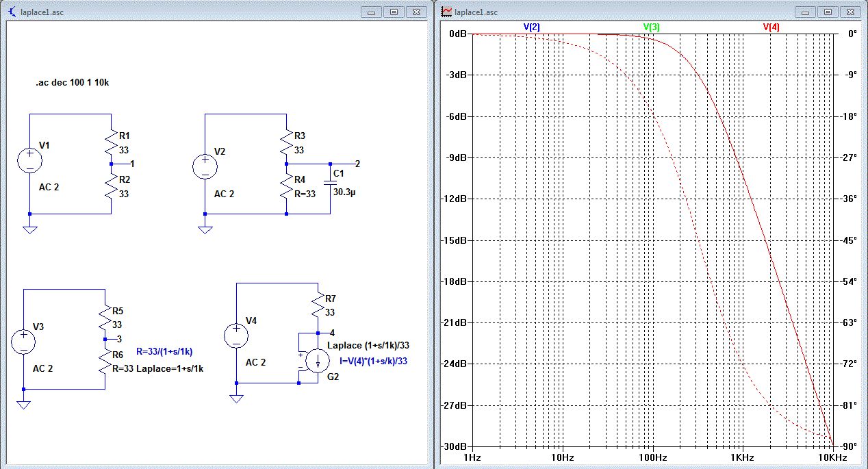This screenshot has width=868, height=469.
Task: Click the V4 voltage source symbol
Action: pyautogui.click(x=236, y=335)
